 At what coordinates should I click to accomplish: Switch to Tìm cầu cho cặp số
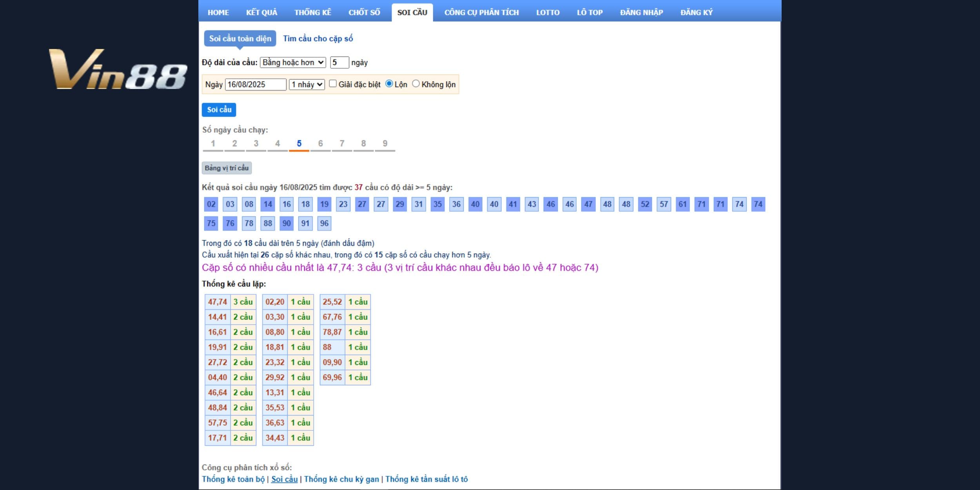point(318,38)
